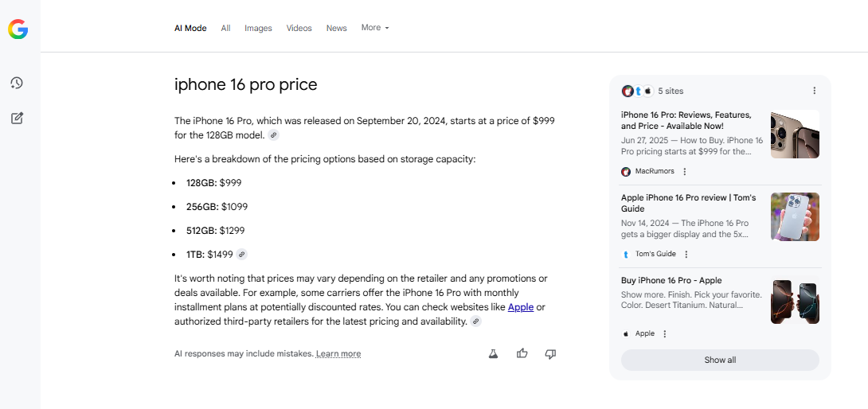Image resolution: width=868 pixels, height=409 pixels.
Task: Open AI Mode history icon
Action: click(17, 83)
